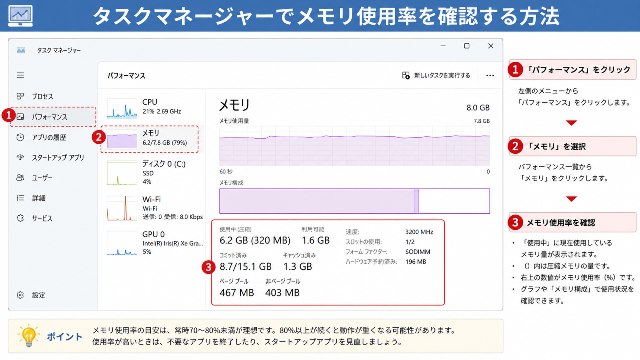Click the monitor icon in the header banner

(20, 16)
